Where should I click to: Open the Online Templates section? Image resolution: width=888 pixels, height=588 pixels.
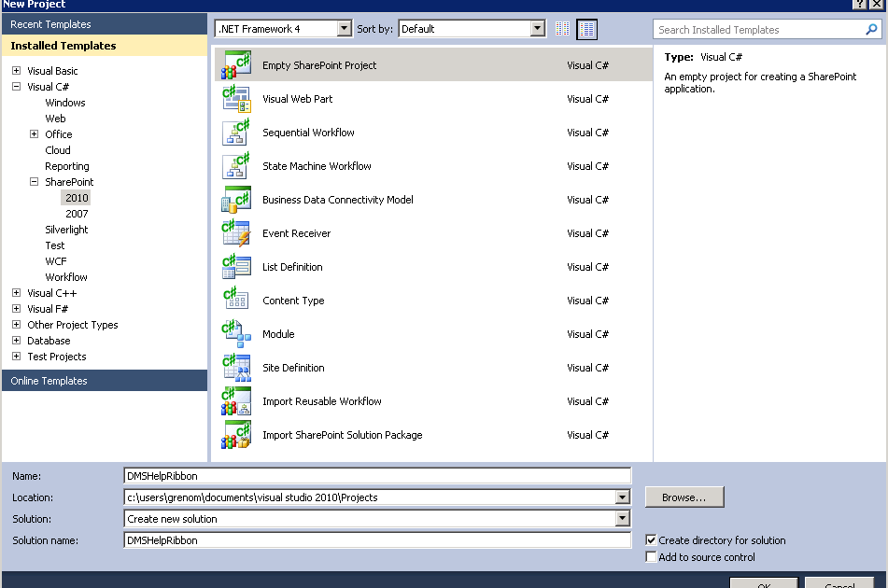pos(105,381)
